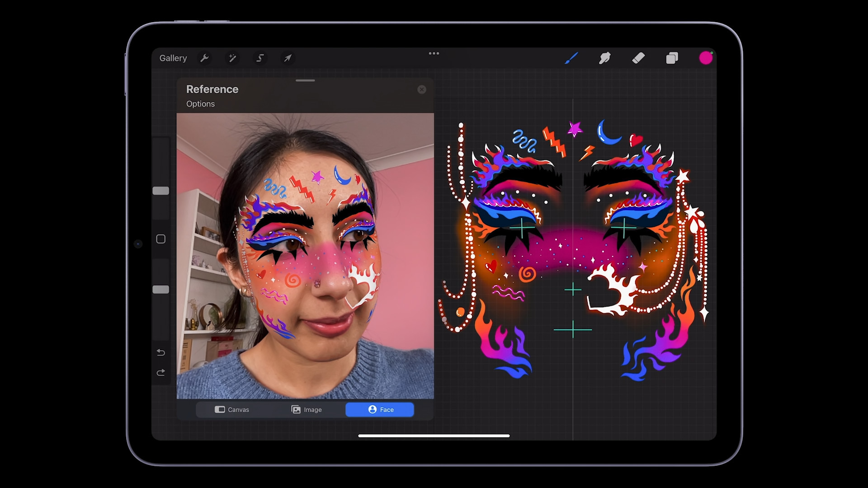Open the Adjustments magic wand menu
Image resolution: width=868 pixels, height=488 pixels.
232,58
